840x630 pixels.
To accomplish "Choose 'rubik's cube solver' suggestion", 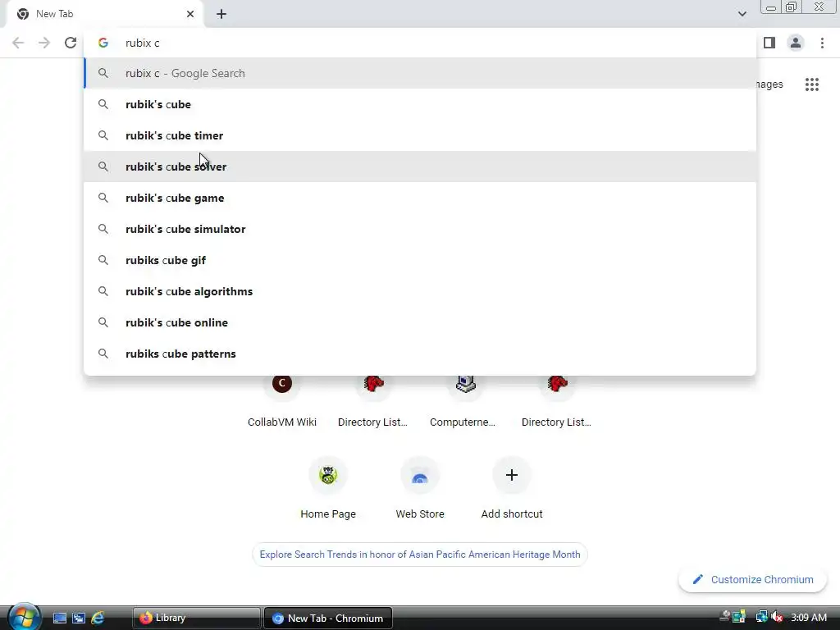I will click(420, 167).
